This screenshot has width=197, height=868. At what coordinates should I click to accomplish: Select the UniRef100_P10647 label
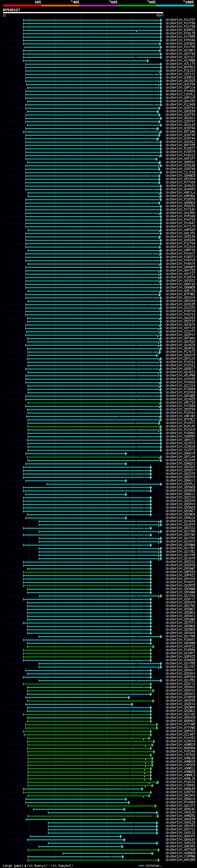(180, 223)
